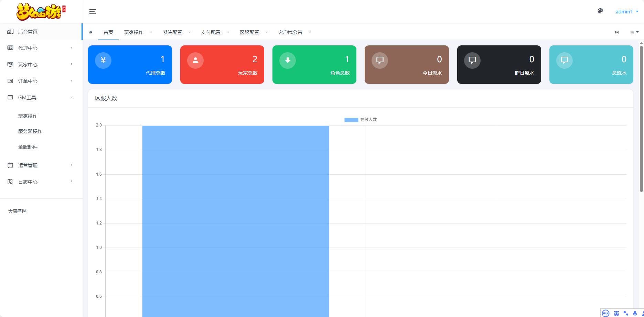This screenshot has height=317, width=644.
Task: Open the theme palette icon
Action: [x=600, y=11]
